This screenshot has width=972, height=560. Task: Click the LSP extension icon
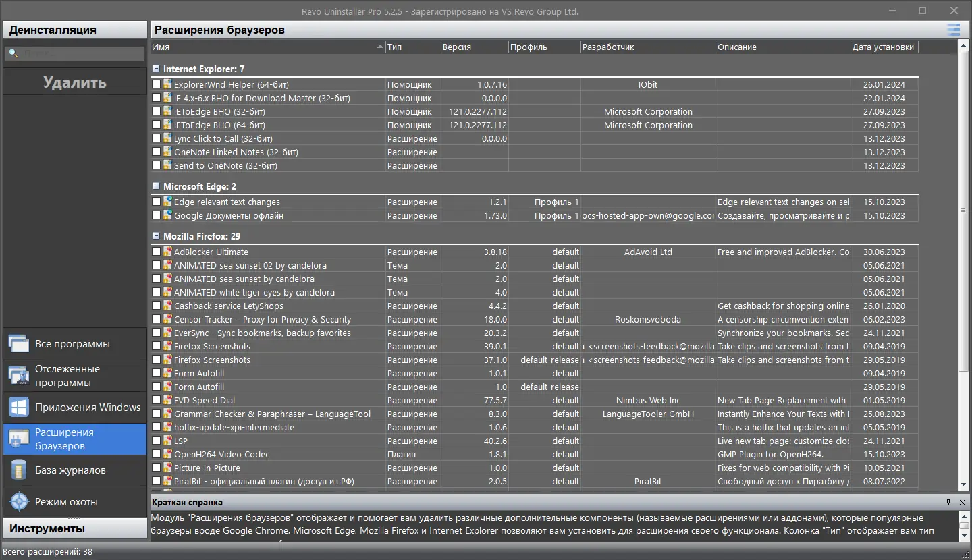168,441
